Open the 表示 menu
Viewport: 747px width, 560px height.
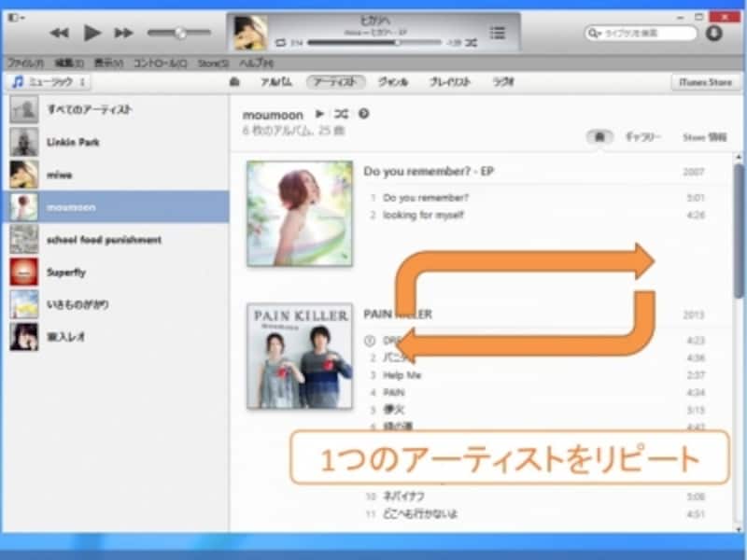click(x=108, y=63)
